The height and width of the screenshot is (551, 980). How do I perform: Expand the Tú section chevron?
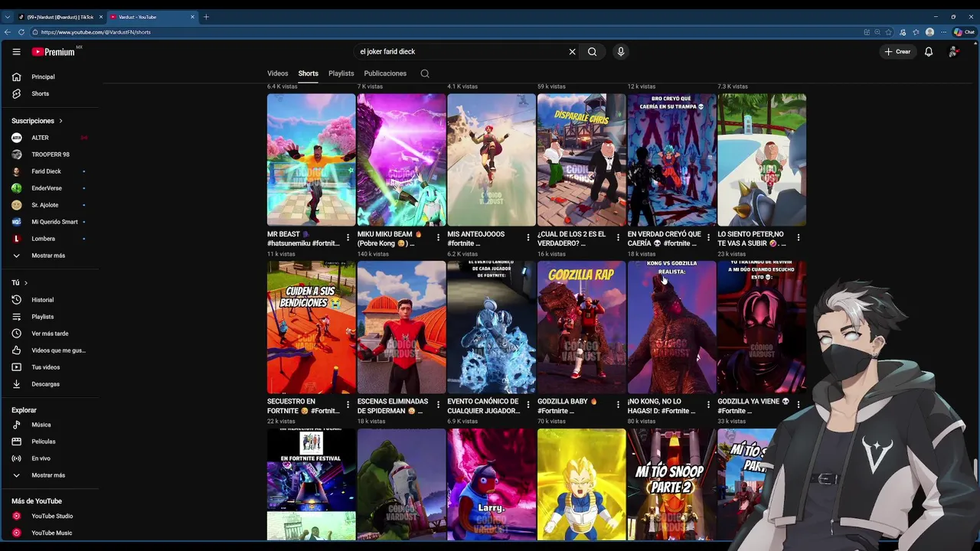25,283
